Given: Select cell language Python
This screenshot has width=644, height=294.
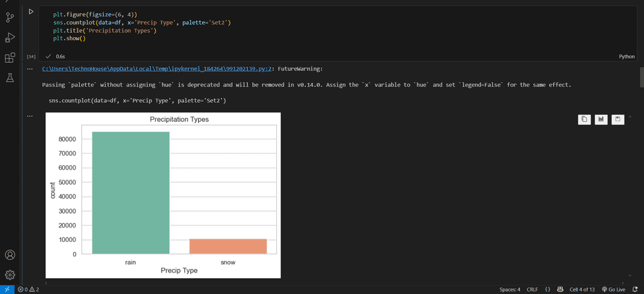Looking at the screenshot, I should click(627, 57).
